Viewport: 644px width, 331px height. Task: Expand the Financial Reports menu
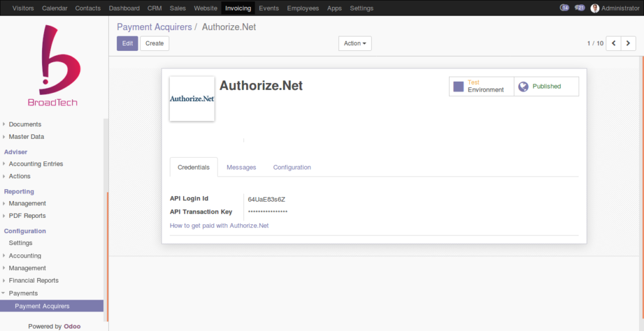pos(33,281)
